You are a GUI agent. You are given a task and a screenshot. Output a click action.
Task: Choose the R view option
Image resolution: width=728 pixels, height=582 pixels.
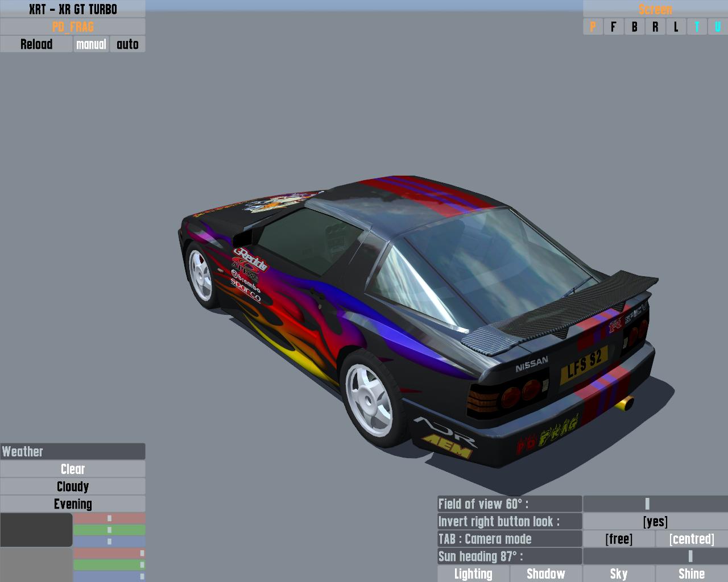click(x=655, y=27)
